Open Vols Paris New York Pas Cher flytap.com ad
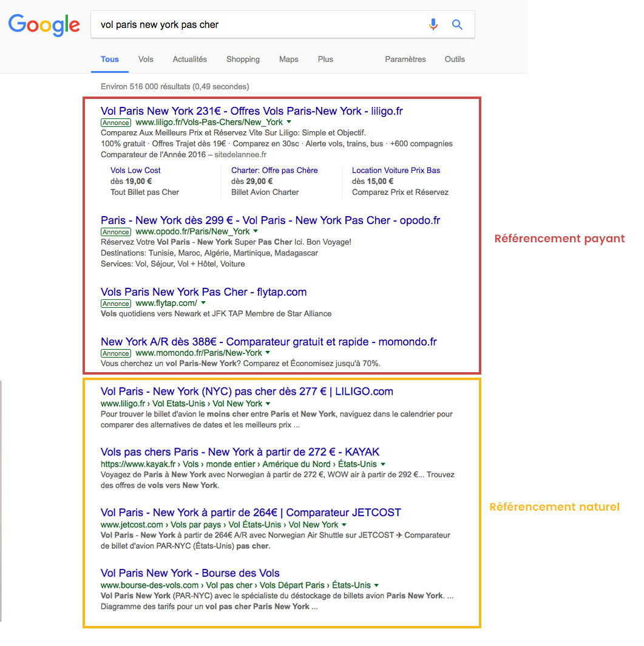Viewport: 644px width, 646px height. [203, 291]
